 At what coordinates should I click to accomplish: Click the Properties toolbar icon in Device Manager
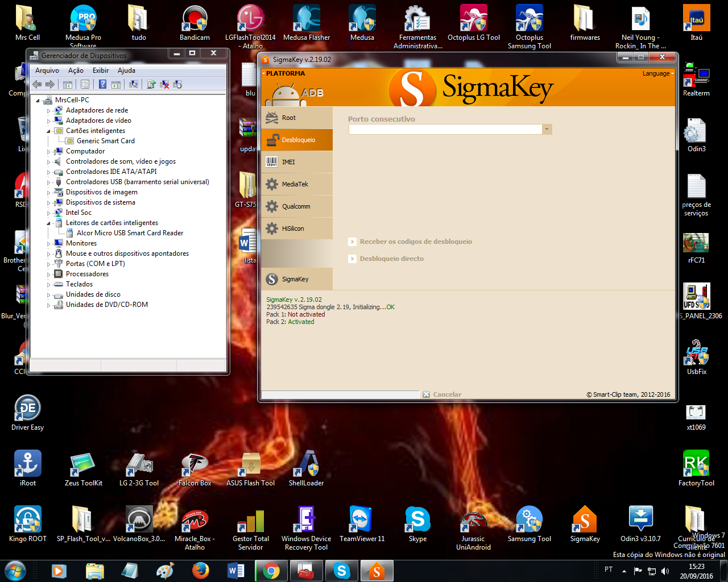pos(85,84)
